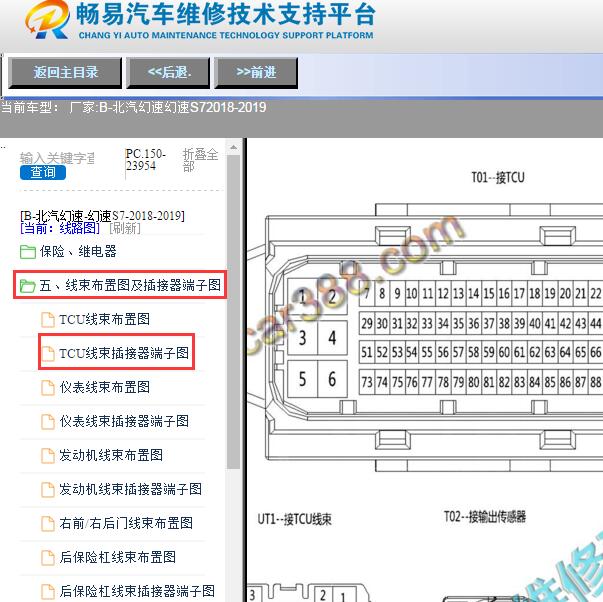The height and width of the screenshot is (602, 603).
Task: Collapse the 五、线束布置图及插接器端子图 folder
Action: (x=130, y=285)
